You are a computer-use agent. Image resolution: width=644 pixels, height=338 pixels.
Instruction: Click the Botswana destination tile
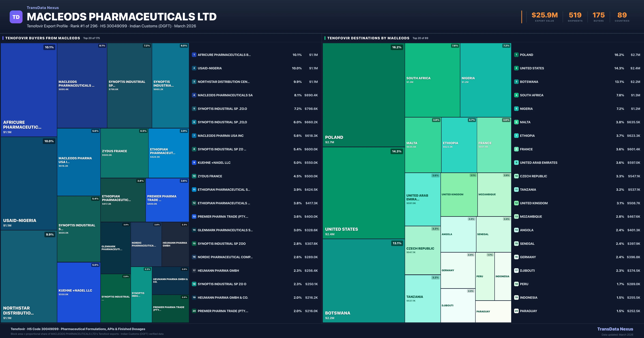click(x=363, y=280)
